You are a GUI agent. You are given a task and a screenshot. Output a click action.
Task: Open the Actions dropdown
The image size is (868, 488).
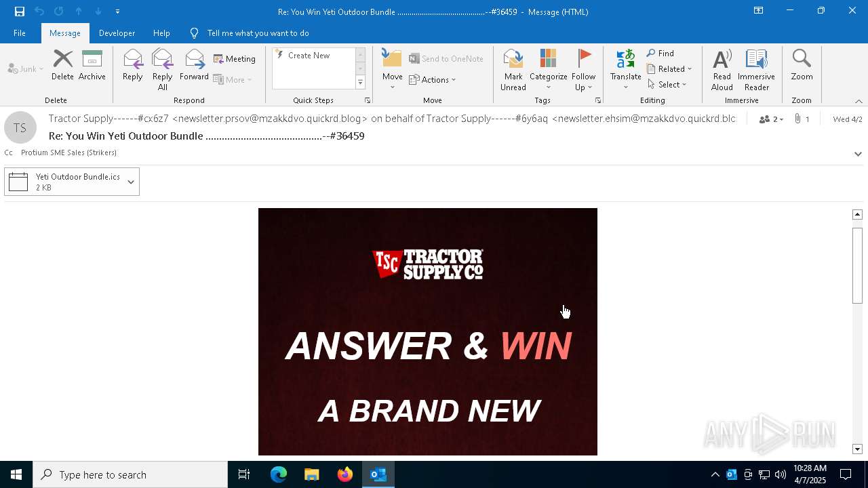coord(433,80)
